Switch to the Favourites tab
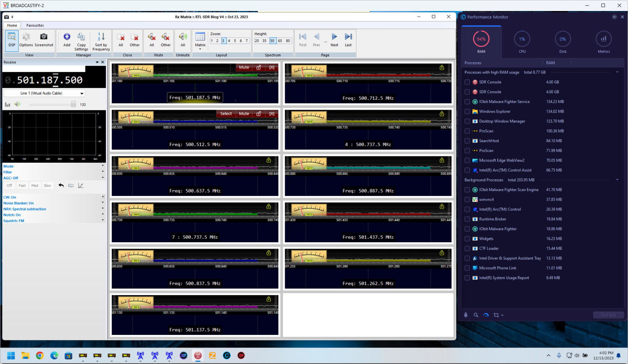The image size is (628, 364). tap(35, 26)
